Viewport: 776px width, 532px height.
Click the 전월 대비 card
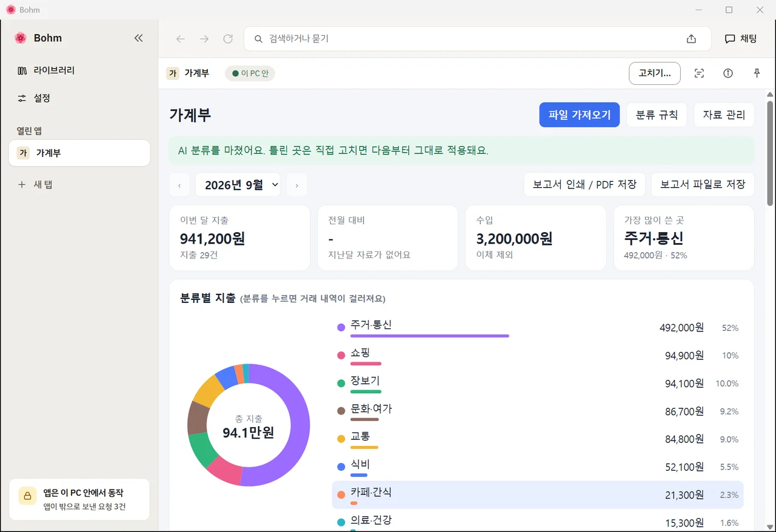pyautogui.click(x=388, y=238)
